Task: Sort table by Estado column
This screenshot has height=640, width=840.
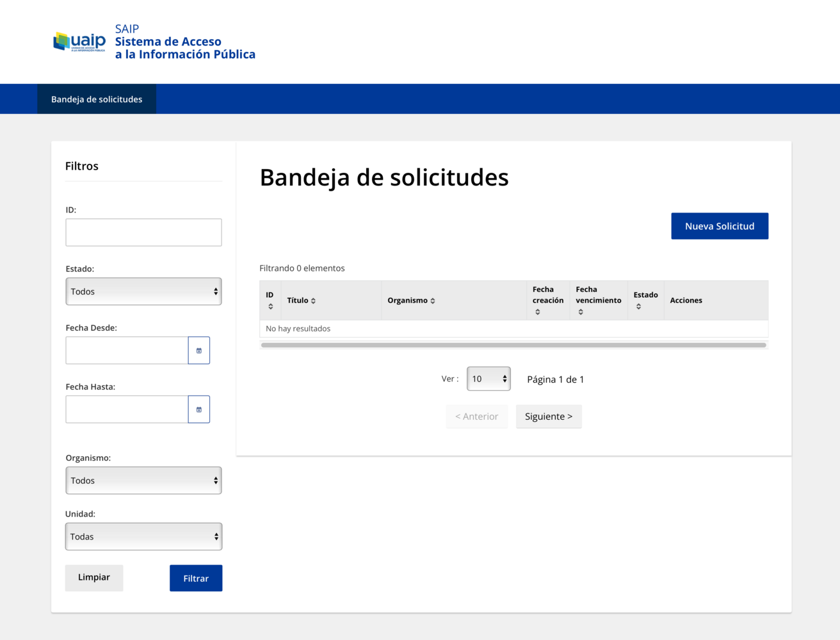Action: [x=638, y=307]
